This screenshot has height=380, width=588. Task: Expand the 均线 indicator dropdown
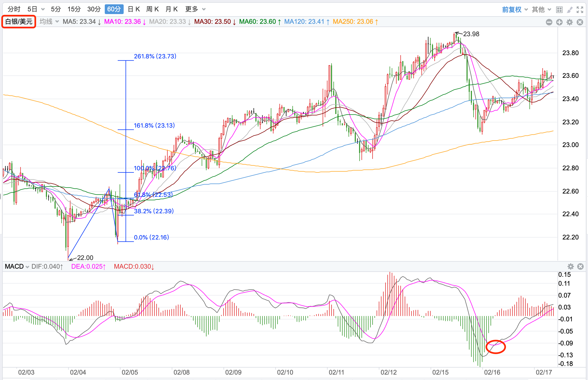click(49, 22)
